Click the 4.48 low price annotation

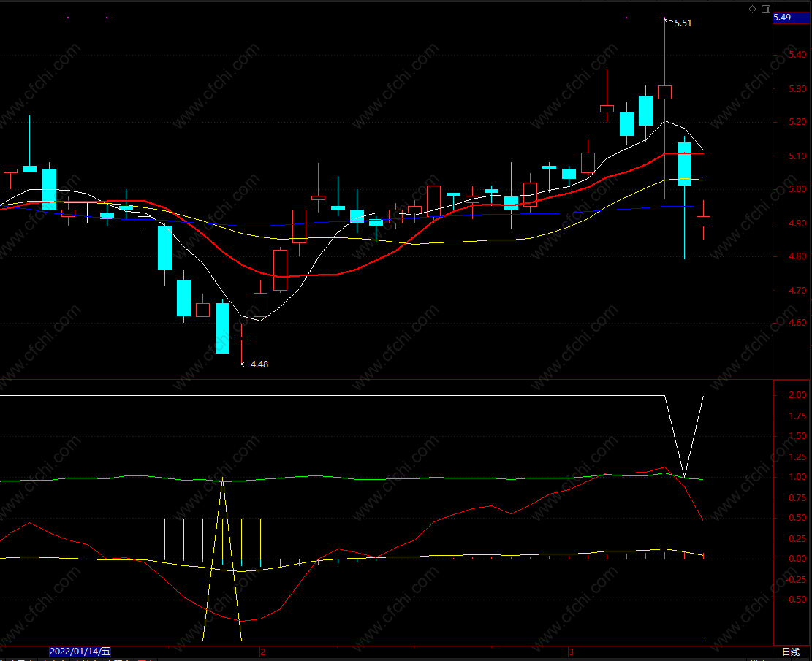coord(259,364)
